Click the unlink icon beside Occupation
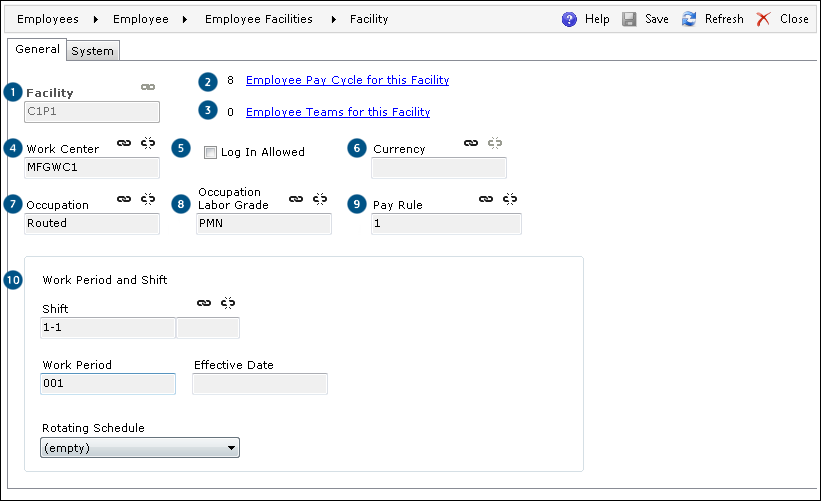821x501 pixels. 148,199
